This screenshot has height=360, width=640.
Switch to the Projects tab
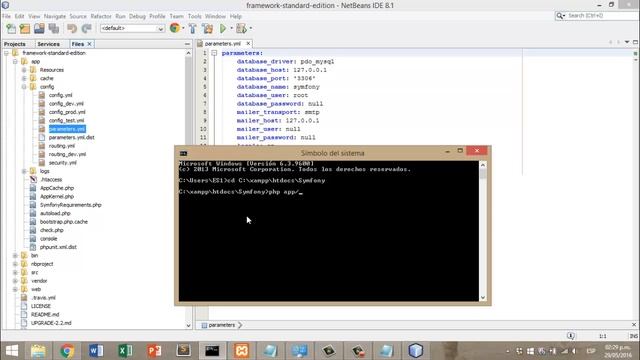[15, 44]
